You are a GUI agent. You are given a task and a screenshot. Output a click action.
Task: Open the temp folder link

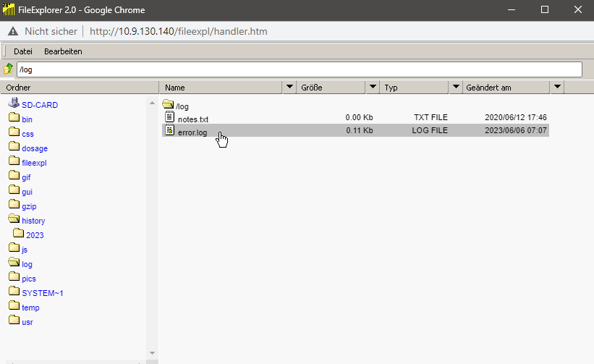[x=30, y=308]
